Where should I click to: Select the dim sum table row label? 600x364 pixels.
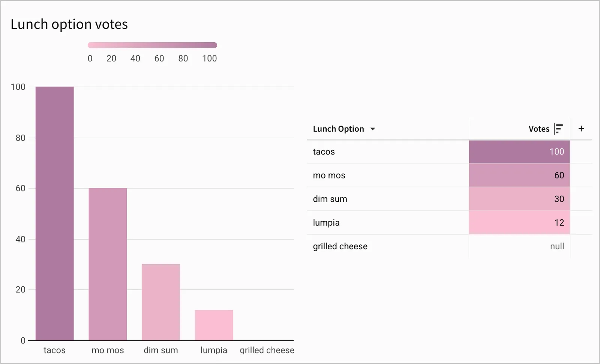click(x=330, y=199)
